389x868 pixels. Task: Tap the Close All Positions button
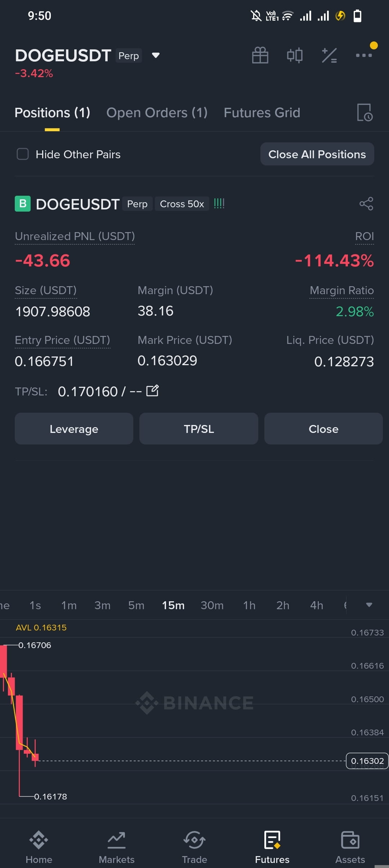pos(317,154)
